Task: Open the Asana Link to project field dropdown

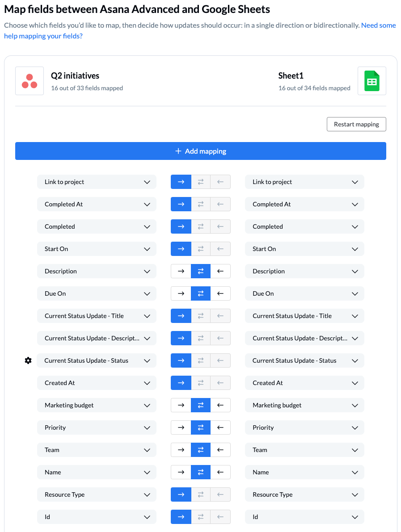Action: (97, 182)
